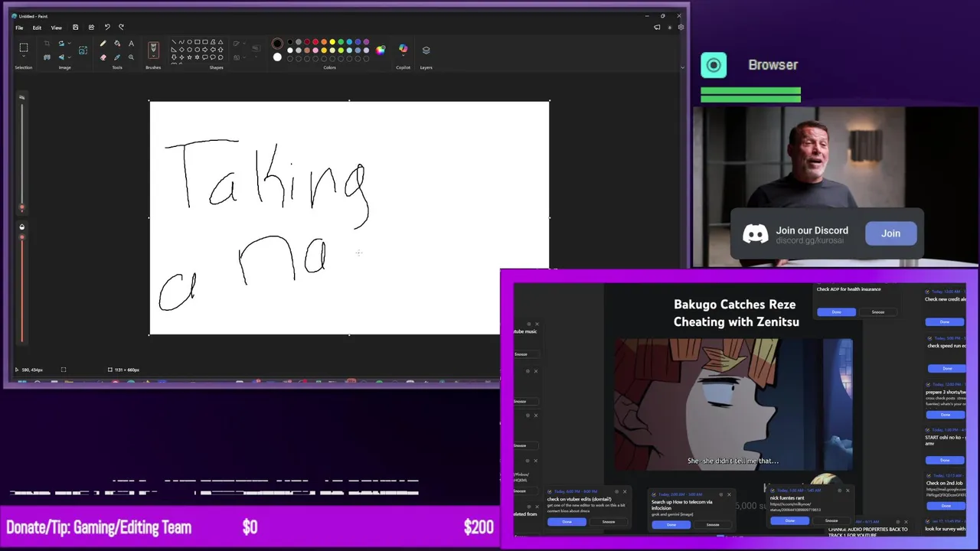Select the Text tool
Image resolution: width=980 pixels, height=551 pixels.
tap(131, 44)
